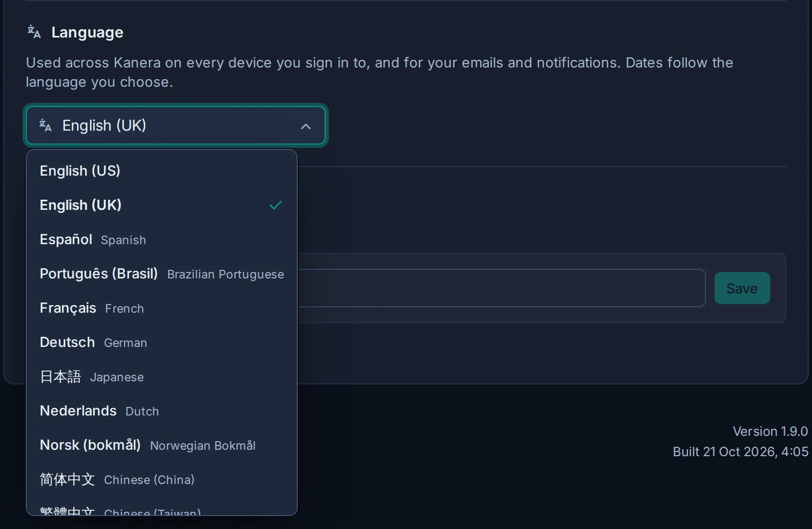
Task: Click the language description starting "Used across Kanera"
Action: pos(379,72)
